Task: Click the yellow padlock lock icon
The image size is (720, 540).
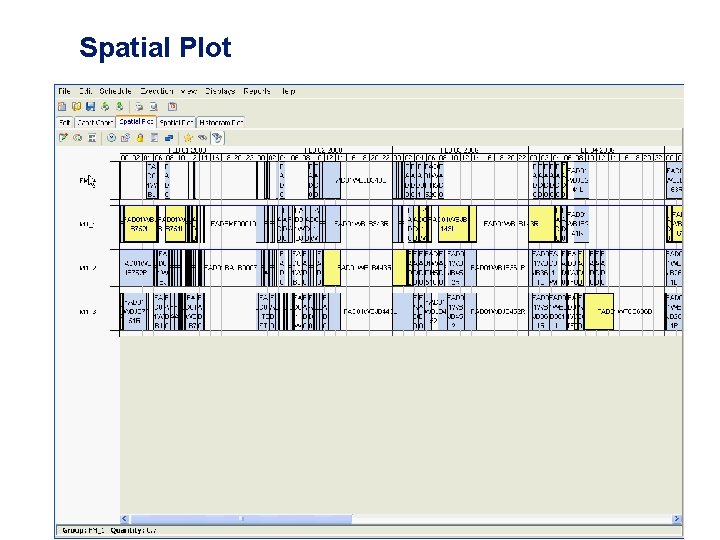Action: [x=140, y=137]
